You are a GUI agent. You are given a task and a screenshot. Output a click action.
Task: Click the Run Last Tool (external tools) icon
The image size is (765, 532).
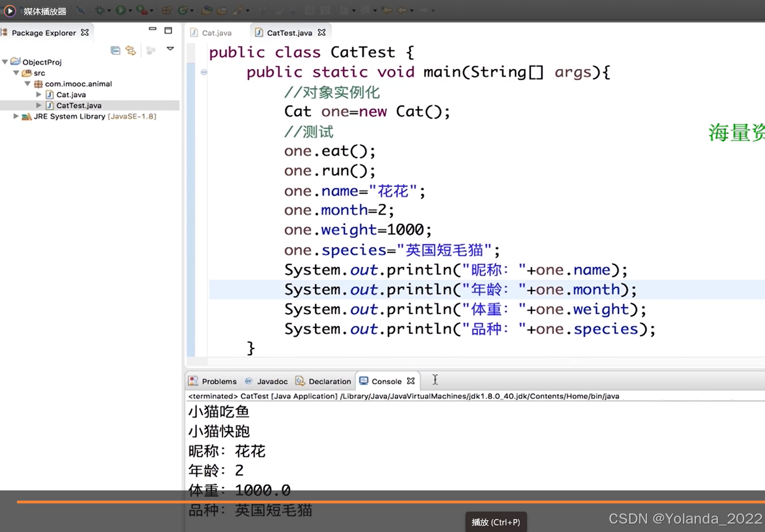click(x=142, y=10)
